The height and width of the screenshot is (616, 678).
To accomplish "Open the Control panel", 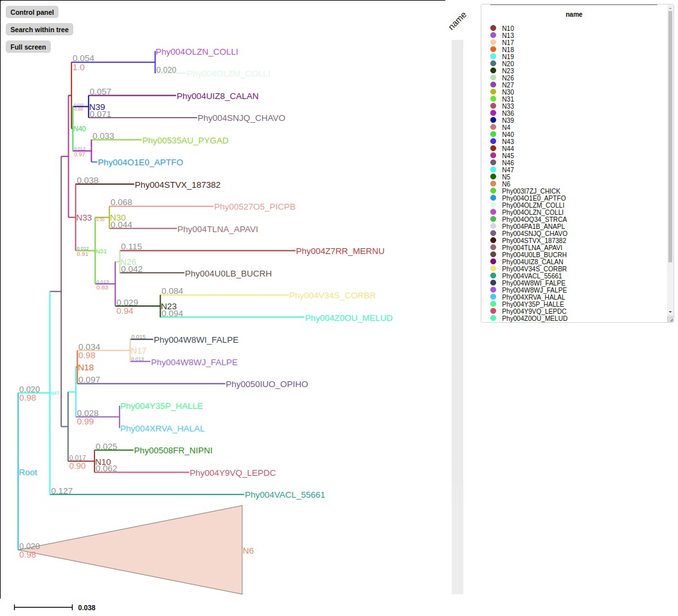I will coord(31,12).
